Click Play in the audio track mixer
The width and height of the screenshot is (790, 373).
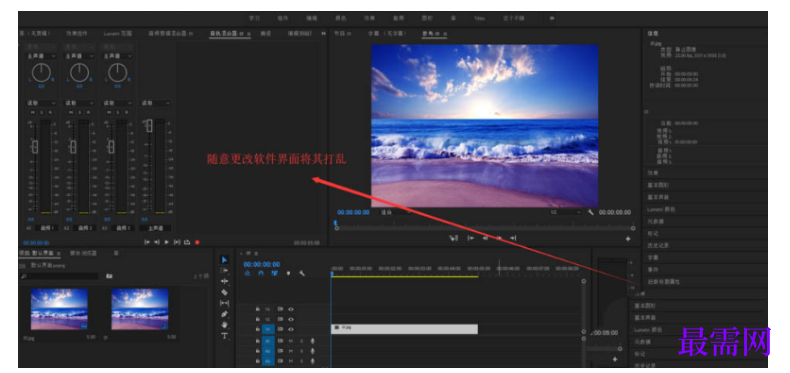167,242
